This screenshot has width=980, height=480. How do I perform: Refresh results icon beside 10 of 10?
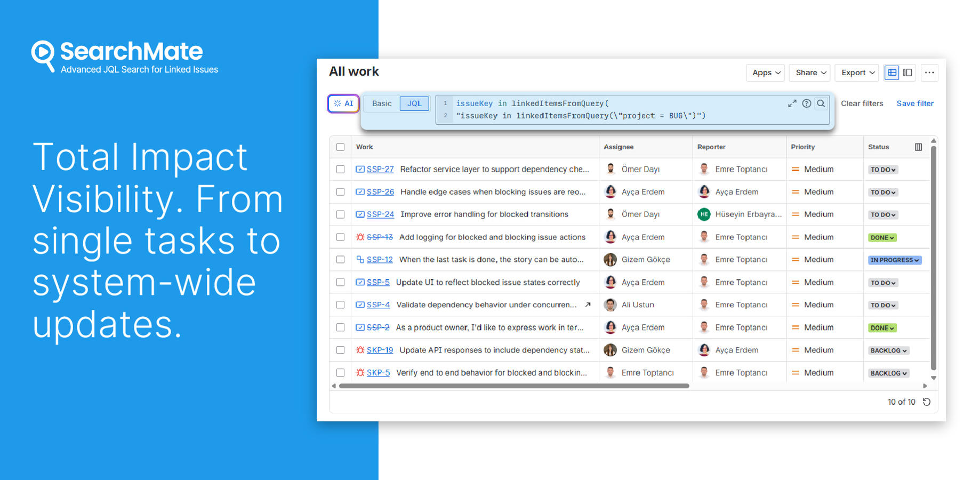tap(927, 402)
